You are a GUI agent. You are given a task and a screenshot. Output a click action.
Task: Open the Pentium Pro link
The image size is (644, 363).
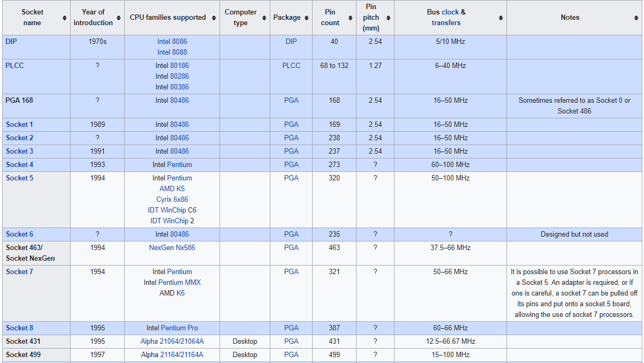tap(179, 328)
